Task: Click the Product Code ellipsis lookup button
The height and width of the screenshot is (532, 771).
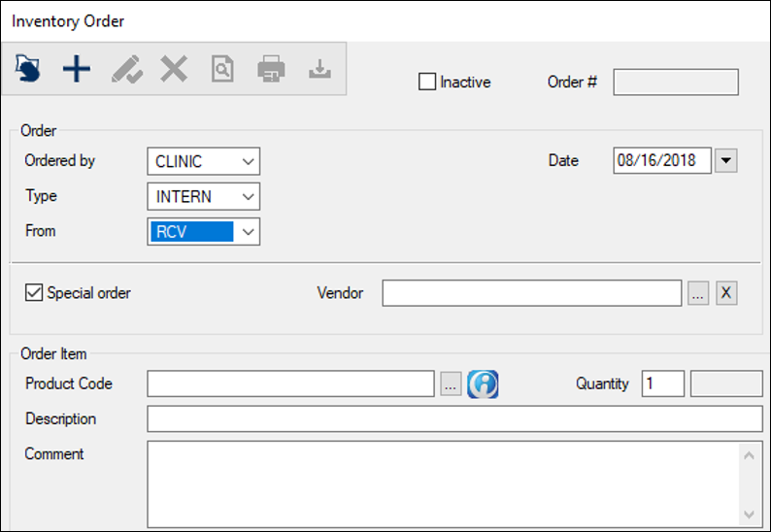Action: pos(450,384)
